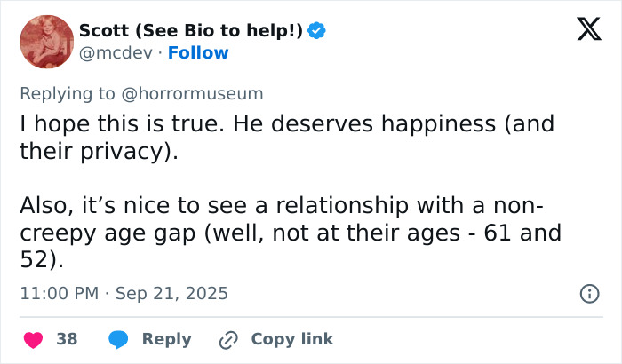Viewport: 622px width, 364px height.
Task: Open the 'Scott (See Bio to help!)' display name
Action: pyautogui.click(x=190, y=30)
